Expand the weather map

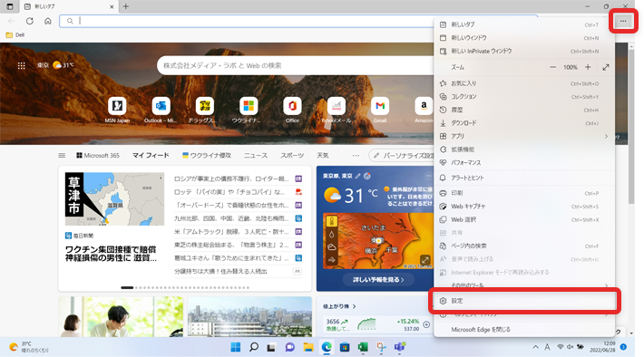(x=424, y=260)
